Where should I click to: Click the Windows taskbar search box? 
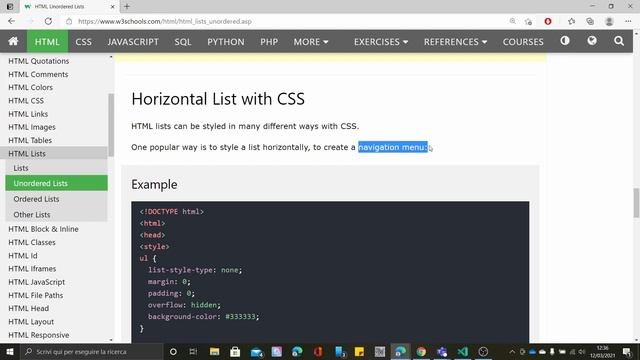pyautogui.click(x=91, y=351)
